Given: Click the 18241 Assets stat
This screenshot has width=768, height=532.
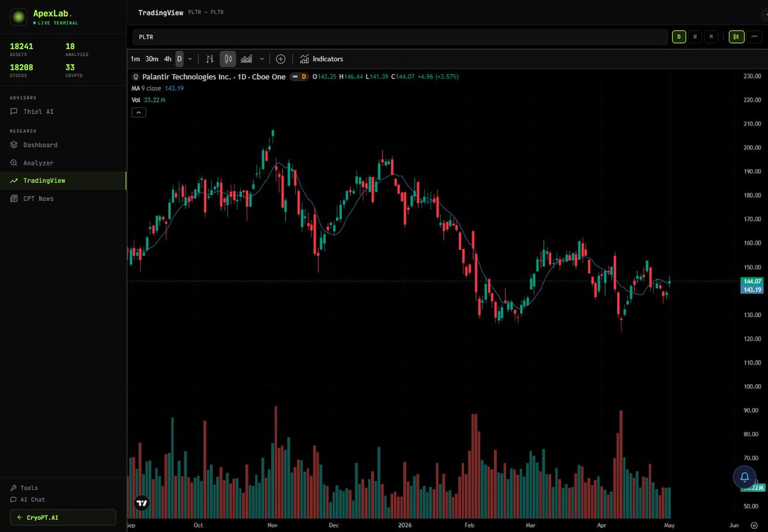Looking at the screenshot, I should pos(22,49).
